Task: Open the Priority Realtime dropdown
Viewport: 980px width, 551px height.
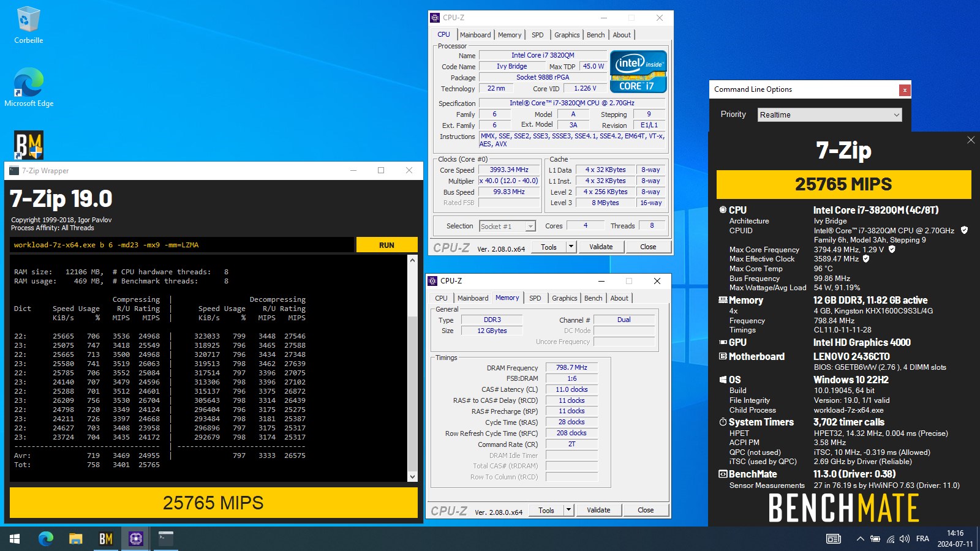Action: click(x=830, y=114)
